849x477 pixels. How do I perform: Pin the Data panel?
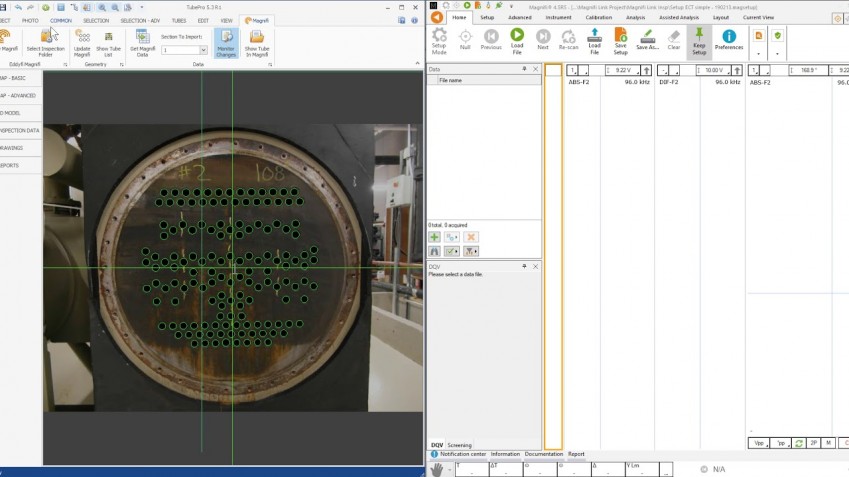(x=524, y=69)
